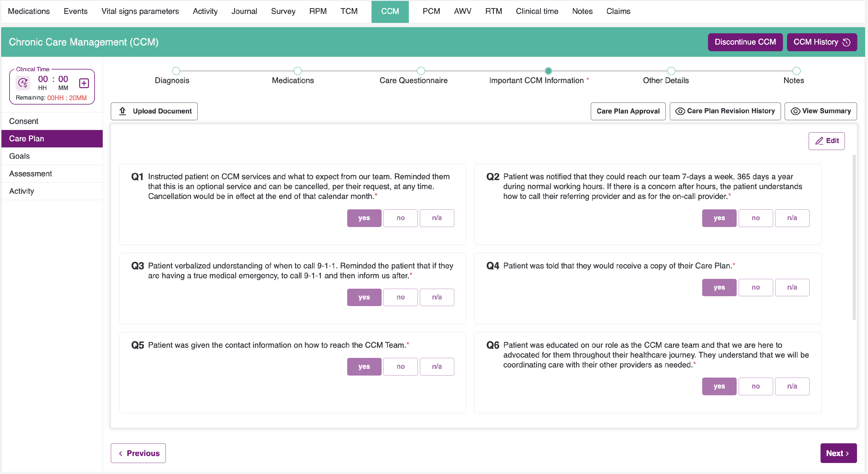Select 'yes' for Q5 contact information

364,367
